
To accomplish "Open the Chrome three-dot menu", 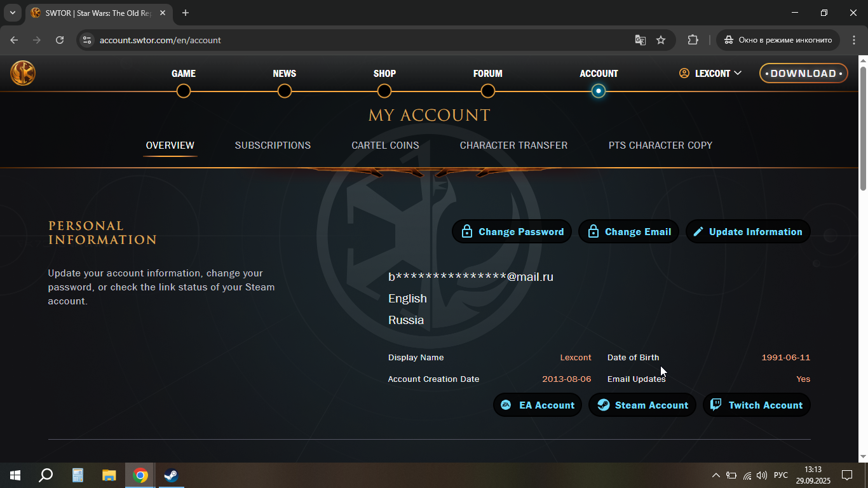I will (853, 40).
